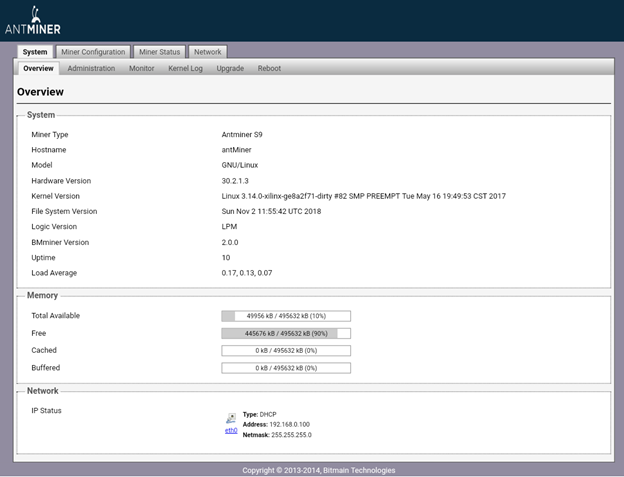
Task: Click the Network section legend
Action: point(43,391)
